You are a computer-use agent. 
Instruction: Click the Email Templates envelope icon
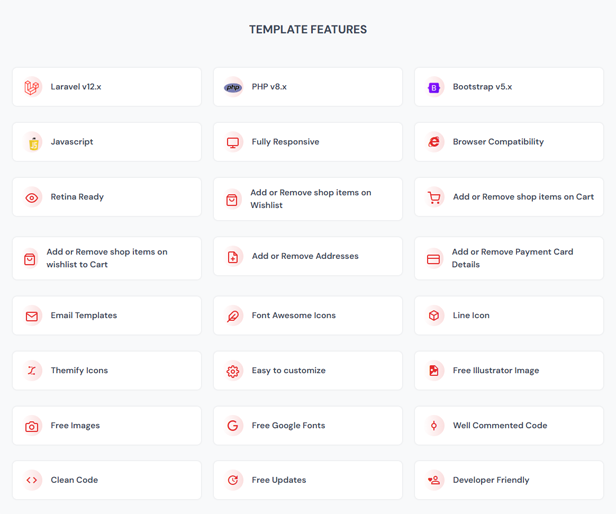click(x=32, y=315)
